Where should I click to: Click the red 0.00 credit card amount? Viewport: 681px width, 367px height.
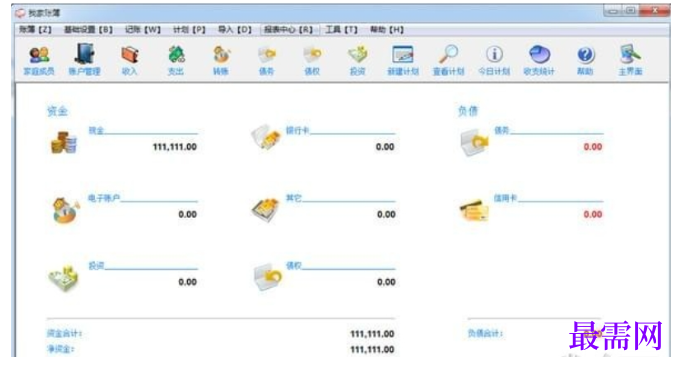tap(593, 215)
